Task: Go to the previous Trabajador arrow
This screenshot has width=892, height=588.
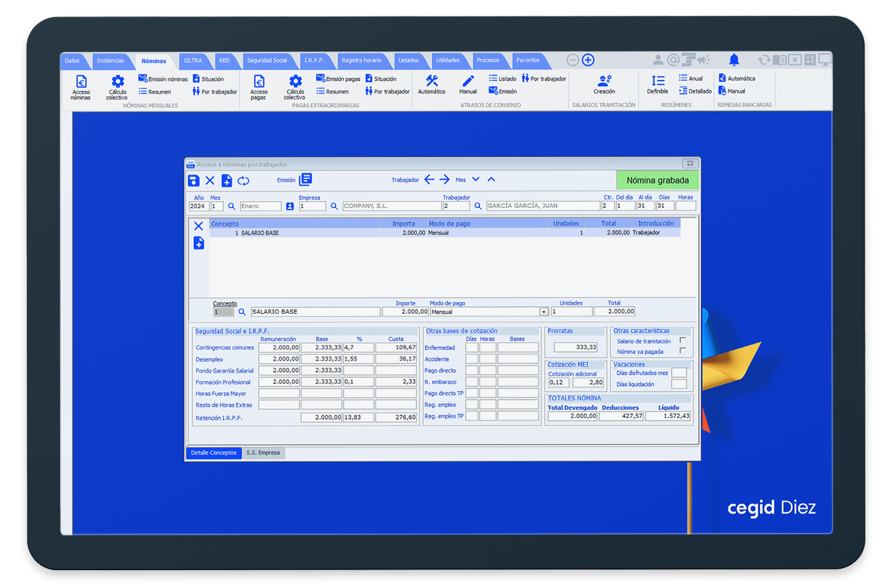Action: click(429, 179)
